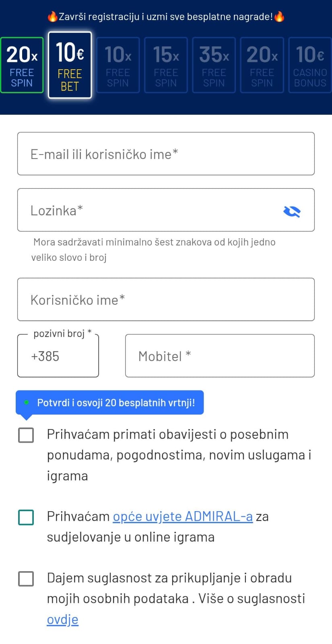Screen dimensions: 332x644
Task: Tap the Potvrdi i osvoji 20 besplatnih vrtnji tooltip
Action: [x=110, y=402]
